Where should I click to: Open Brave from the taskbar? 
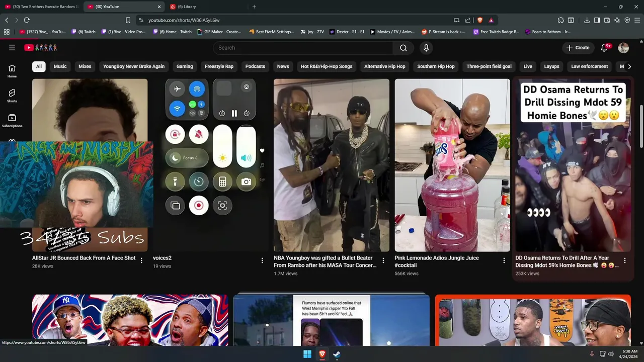pyautogui.click(x=322, y=354)
